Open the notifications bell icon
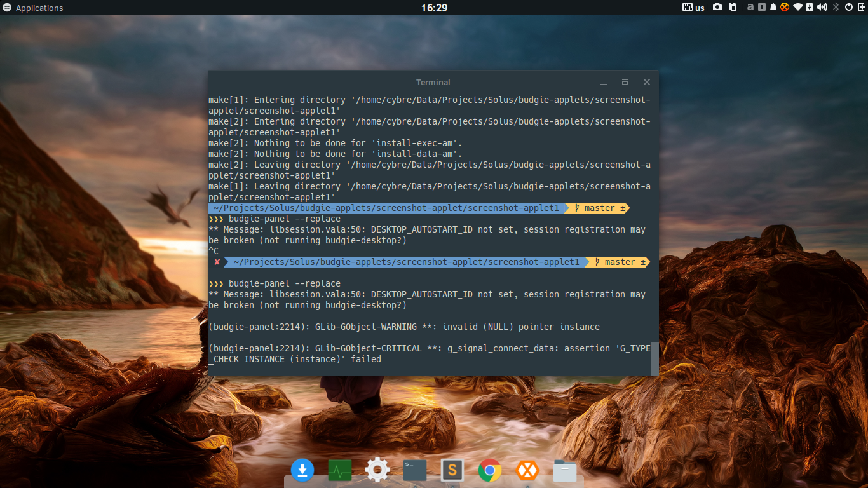868x488 pixels. [773, 8]
